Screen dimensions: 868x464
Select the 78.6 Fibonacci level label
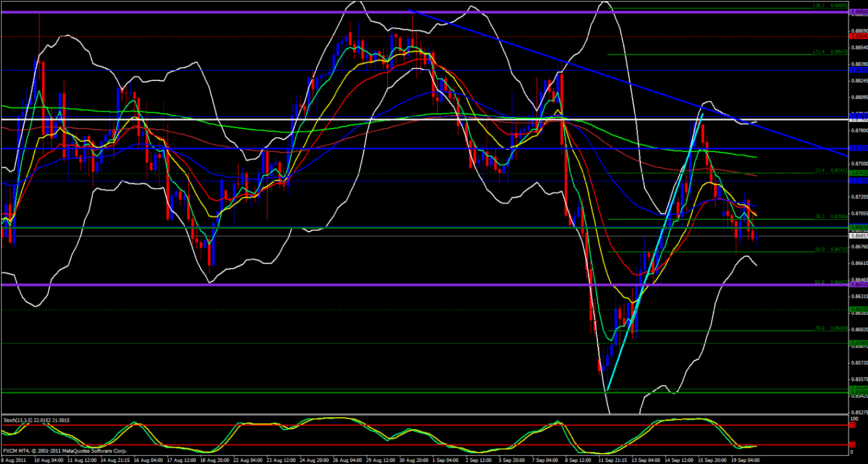point(820,328)
